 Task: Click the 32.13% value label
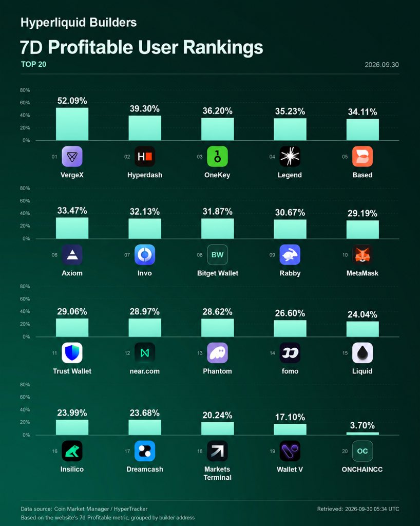pyautogui.click(x=145, y=212)
